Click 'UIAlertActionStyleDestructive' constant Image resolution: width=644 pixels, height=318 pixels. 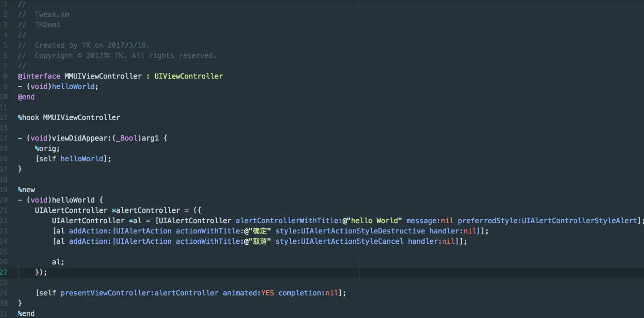click(363, 230)
